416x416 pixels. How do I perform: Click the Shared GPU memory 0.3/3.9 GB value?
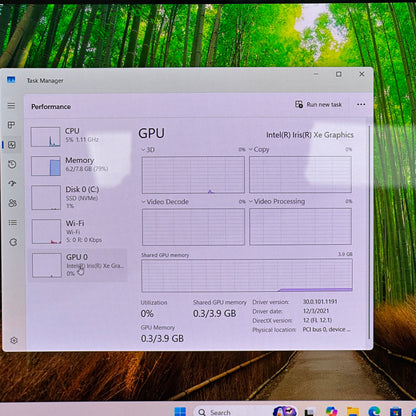215,313
